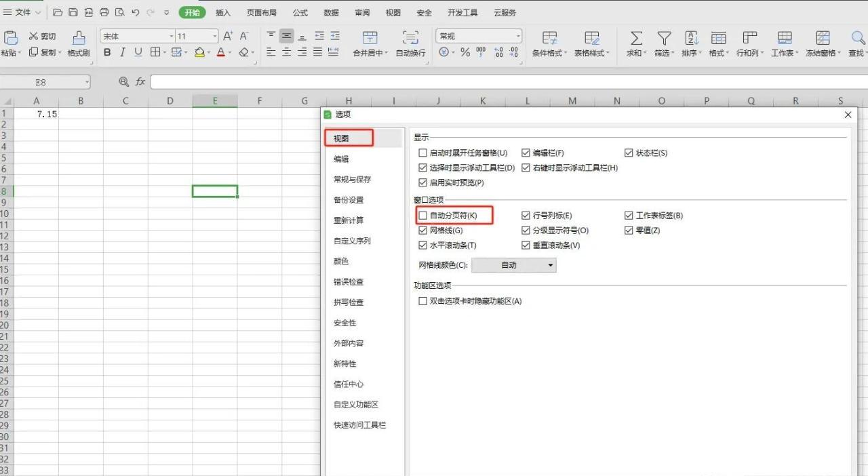Click the 格式刷 format painter icon

pyautogui.click(x=79, y=38)
